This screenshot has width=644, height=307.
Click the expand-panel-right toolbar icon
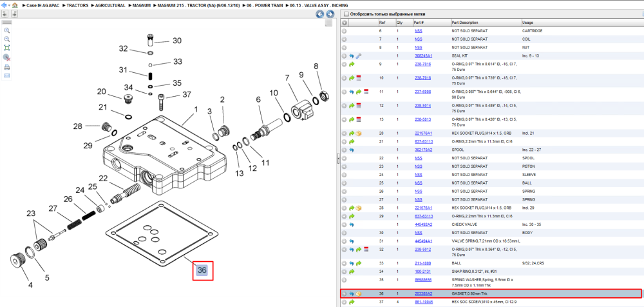pos(14,14)
